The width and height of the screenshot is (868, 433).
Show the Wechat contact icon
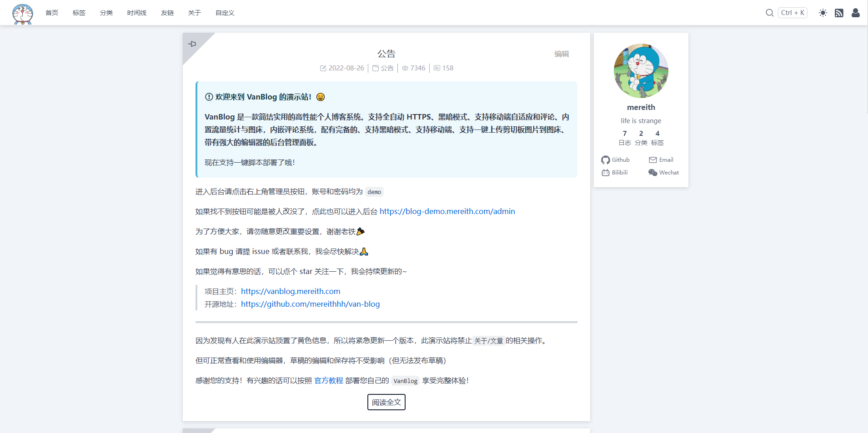663,173
